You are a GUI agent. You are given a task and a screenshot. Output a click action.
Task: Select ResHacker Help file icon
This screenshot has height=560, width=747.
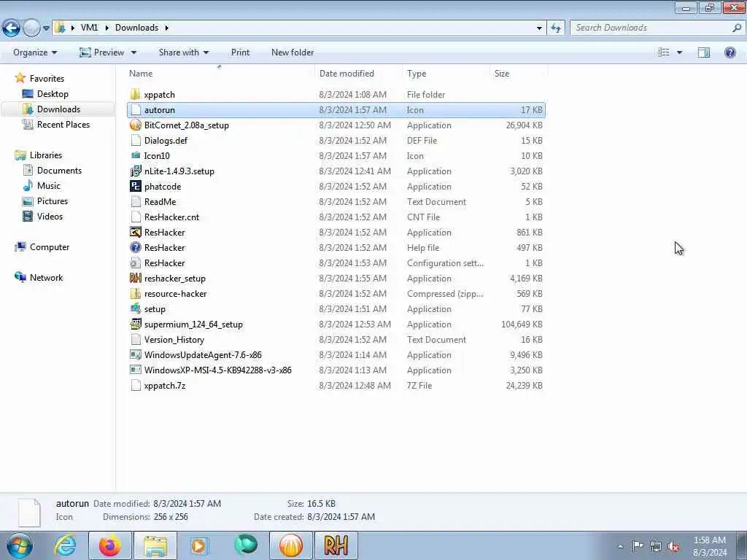click(x=135, y=248)
